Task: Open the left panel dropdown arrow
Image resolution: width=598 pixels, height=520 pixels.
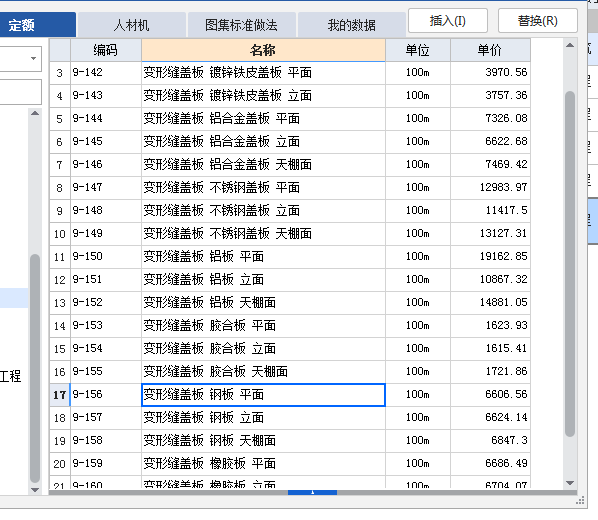Action: pyautogui.click(x=34, y=58)
